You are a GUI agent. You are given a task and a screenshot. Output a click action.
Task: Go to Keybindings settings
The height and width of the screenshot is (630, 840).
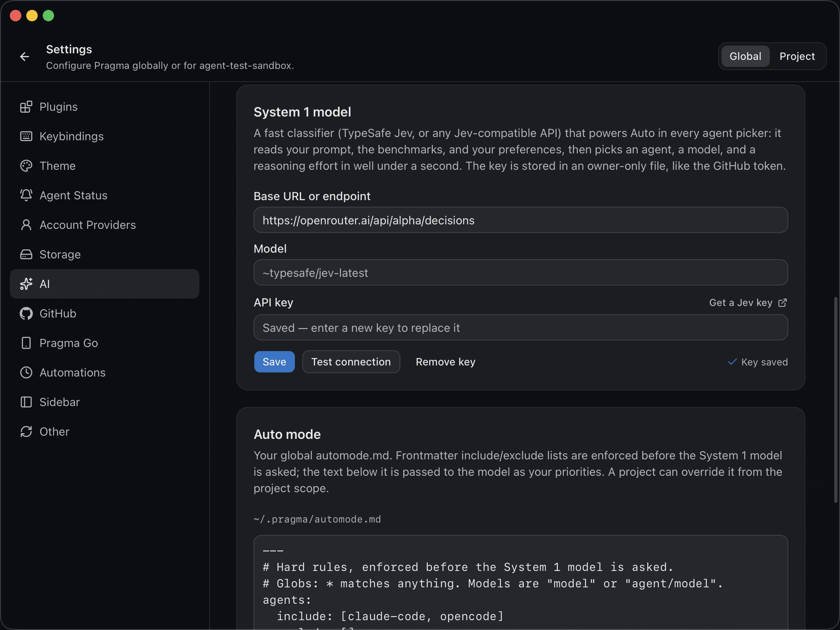point(105,136)
